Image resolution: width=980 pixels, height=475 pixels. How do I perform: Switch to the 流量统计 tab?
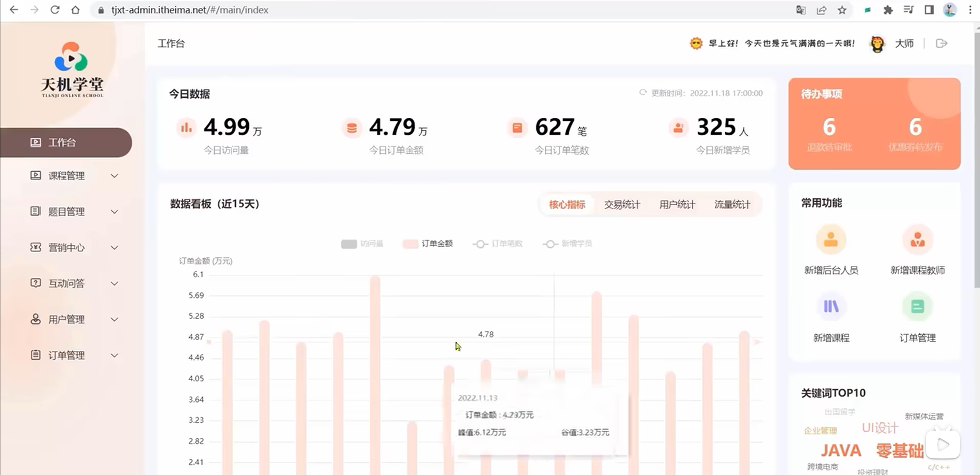(732, 205)
